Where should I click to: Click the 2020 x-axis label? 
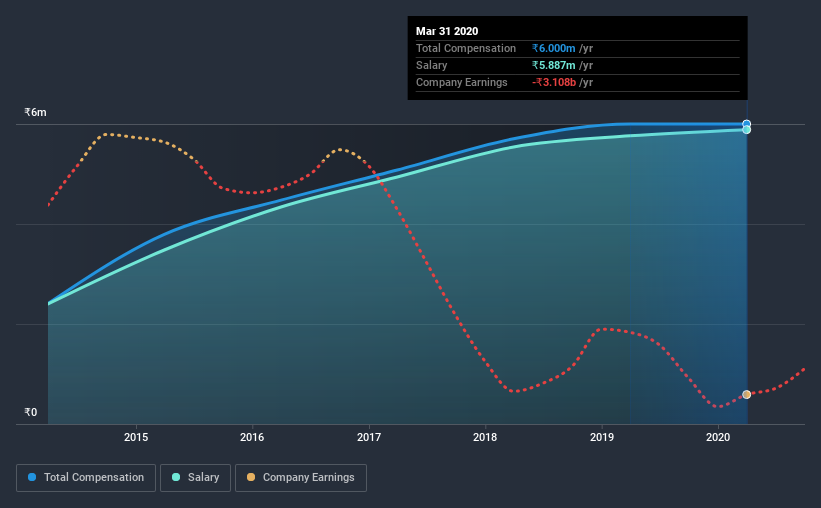tap(718, 437)
